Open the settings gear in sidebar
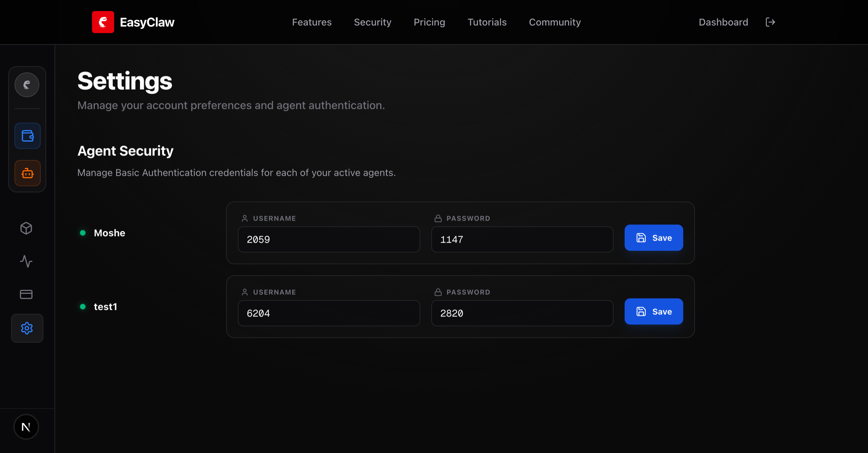Viewport: 868px width, 453px height. coord(27,328)
